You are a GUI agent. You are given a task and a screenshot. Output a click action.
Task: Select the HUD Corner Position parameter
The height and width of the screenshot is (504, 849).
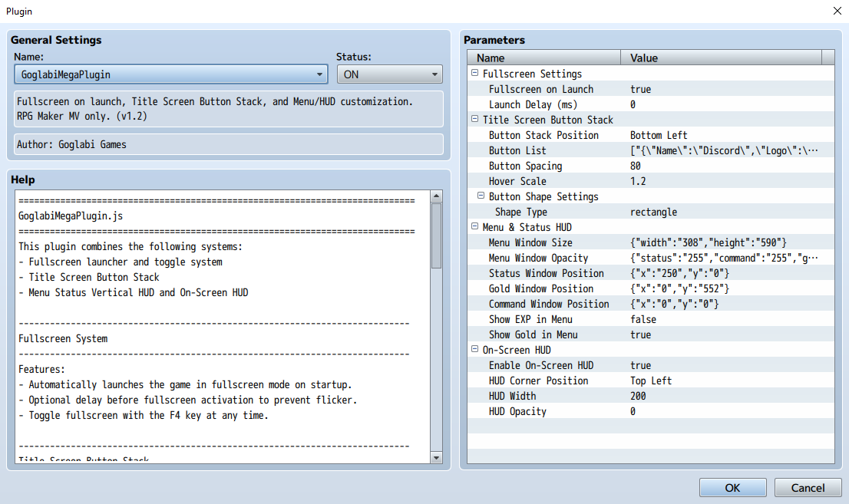point(545,380)
